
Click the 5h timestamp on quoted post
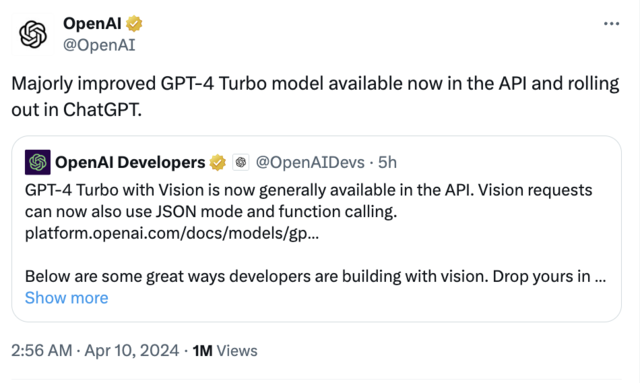[387, 163]
